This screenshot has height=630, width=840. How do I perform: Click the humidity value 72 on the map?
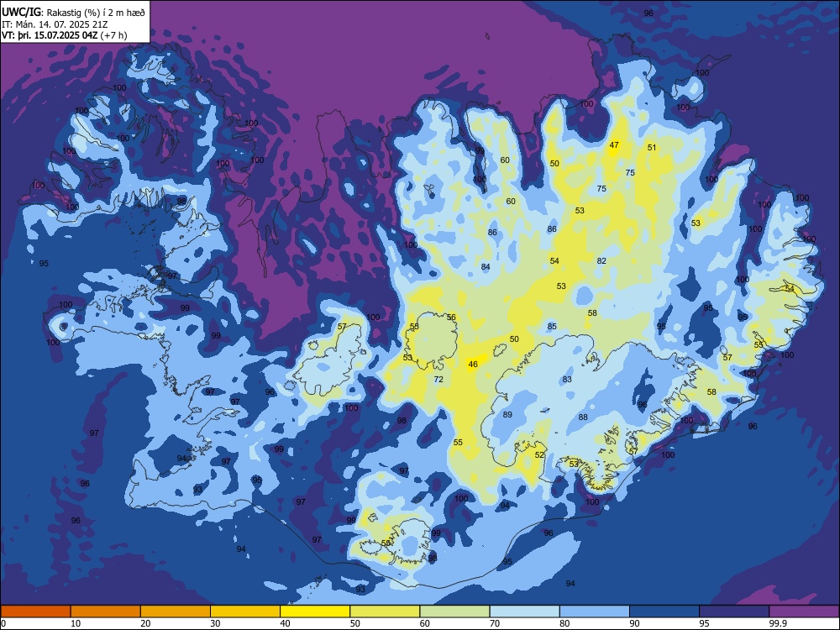pyautogui.click(x=438, y=380)
